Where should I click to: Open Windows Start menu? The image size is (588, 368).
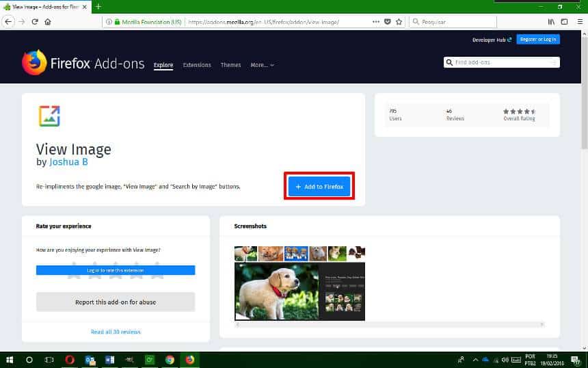(10, 360)
